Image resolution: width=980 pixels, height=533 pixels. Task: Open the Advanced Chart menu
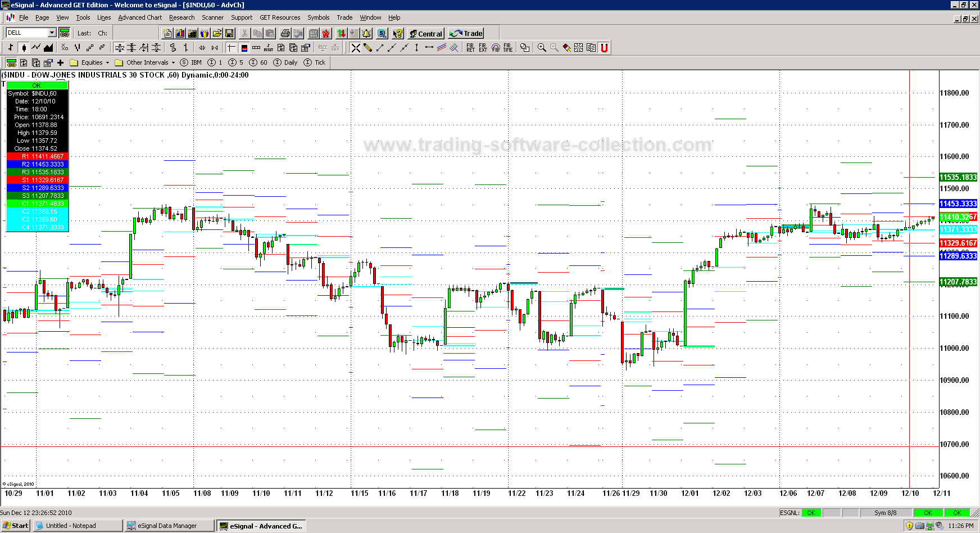tap(140, 18)
